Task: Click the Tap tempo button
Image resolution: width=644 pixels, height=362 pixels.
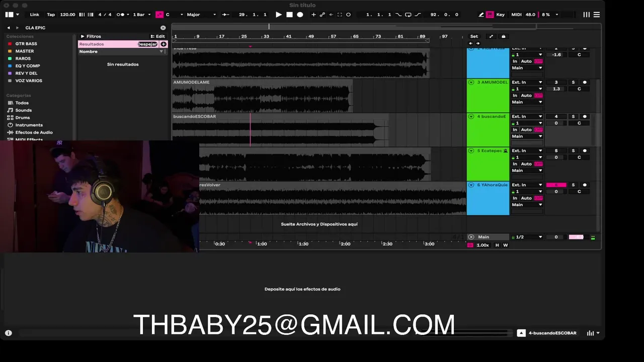Action: pos(51,15)
